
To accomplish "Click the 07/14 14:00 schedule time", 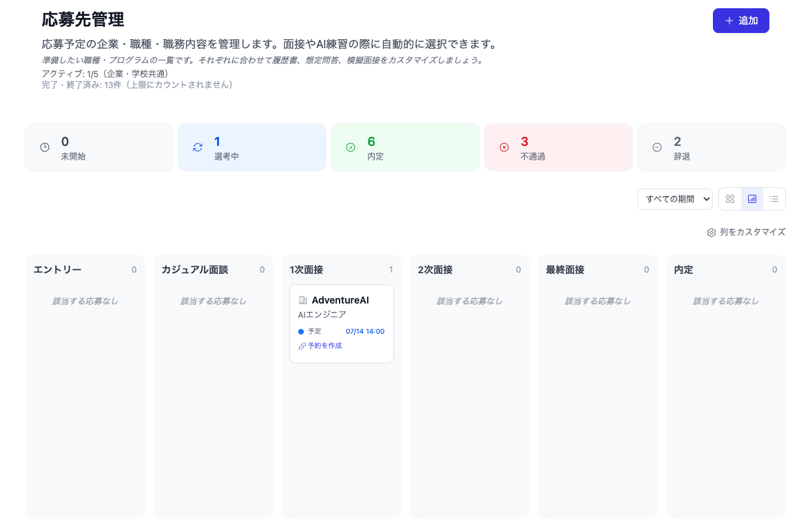I will [365, 332].
